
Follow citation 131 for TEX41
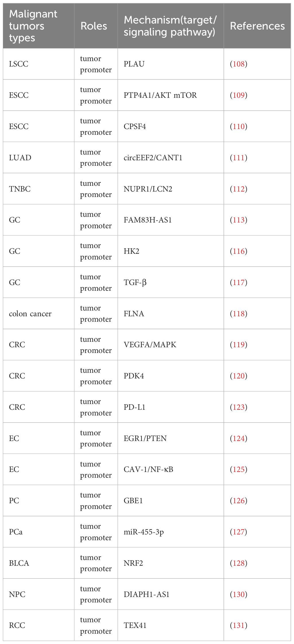point(238,625)
